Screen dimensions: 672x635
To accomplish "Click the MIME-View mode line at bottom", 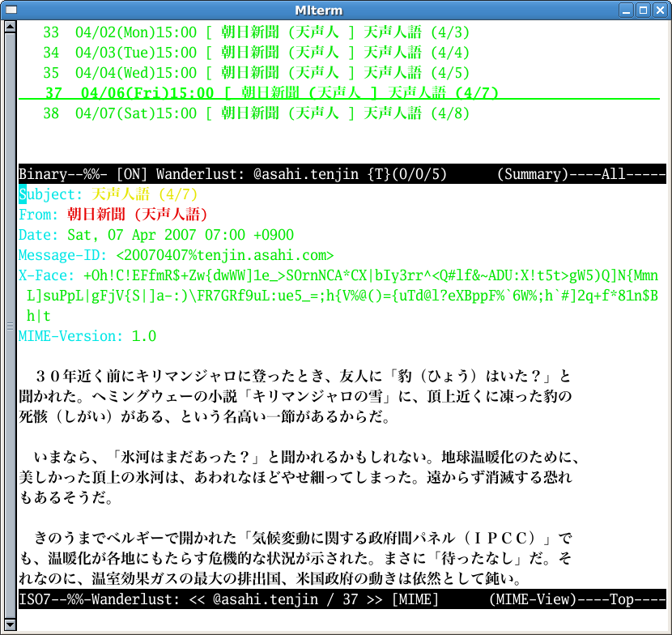I will 342,599.
